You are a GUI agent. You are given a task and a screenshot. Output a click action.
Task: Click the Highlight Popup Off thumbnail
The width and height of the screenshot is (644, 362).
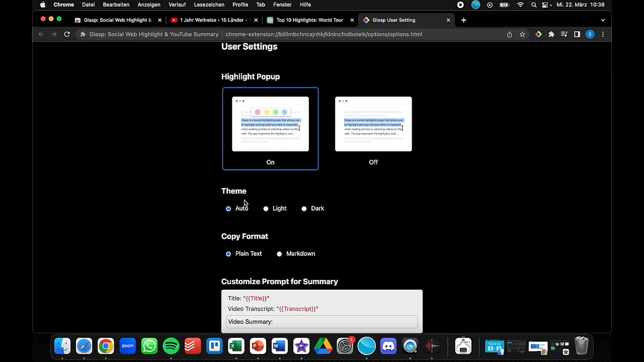(x=373, y=128)
